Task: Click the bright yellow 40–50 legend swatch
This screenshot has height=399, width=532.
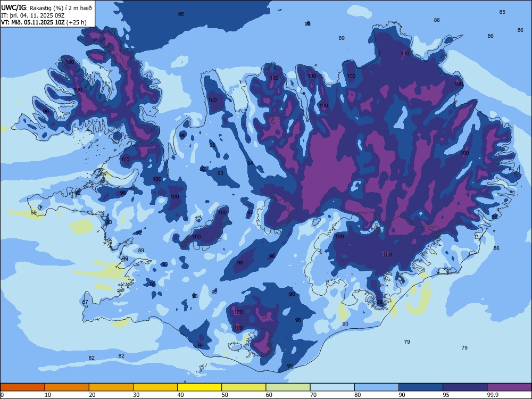Action: pyautogui.click(x=199, y=387)
